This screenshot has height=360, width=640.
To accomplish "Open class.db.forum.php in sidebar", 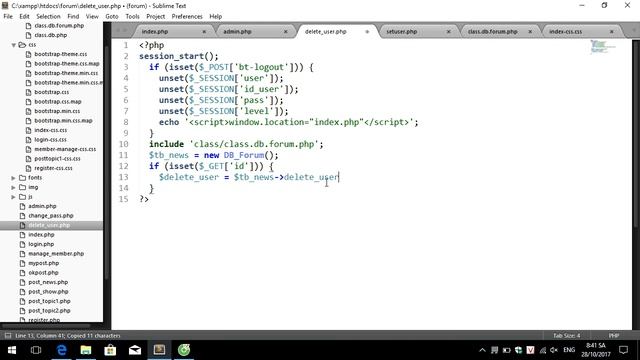I will pos(59,25).
